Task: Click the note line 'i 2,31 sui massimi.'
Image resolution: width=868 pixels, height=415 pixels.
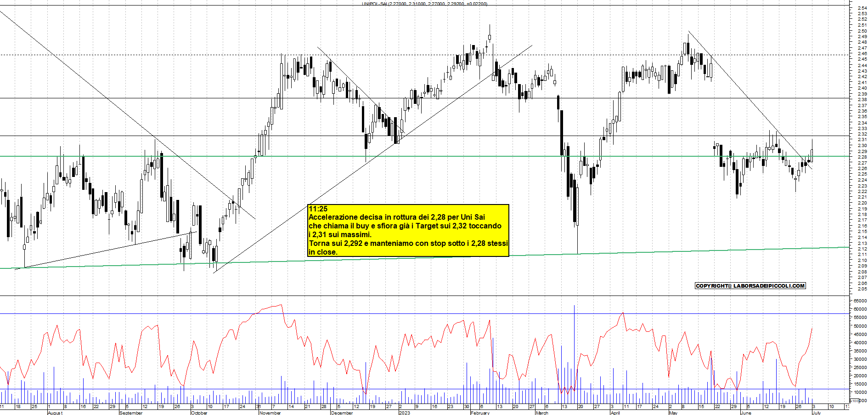Action: pos(340,235)
